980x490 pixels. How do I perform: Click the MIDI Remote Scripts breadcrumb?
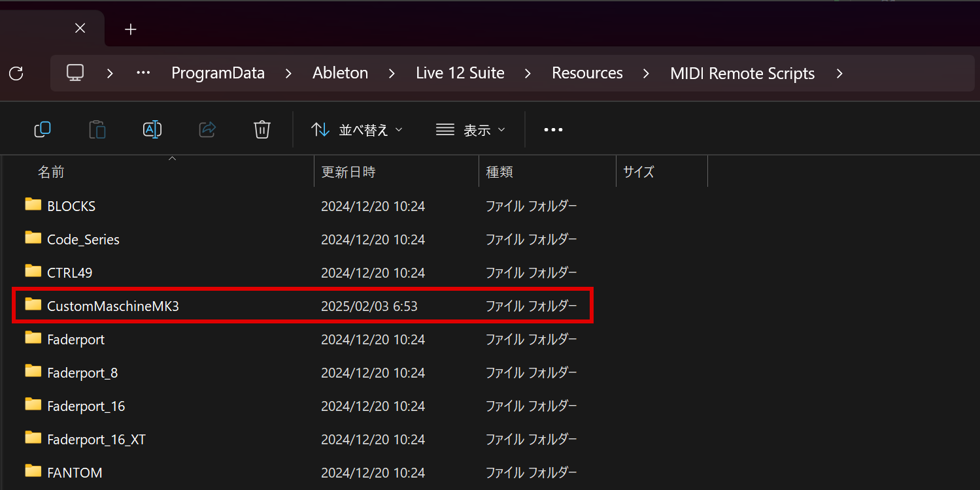[743, 73]
